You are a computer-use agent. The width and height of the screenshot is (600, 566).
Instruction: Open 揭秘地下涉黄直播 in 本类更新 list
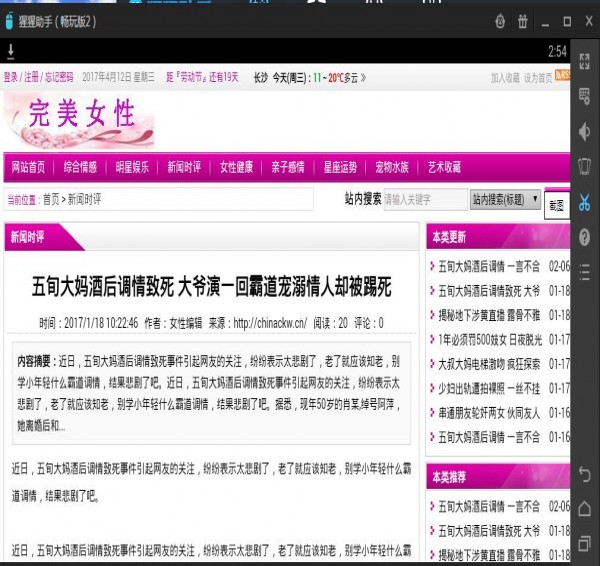489,315
